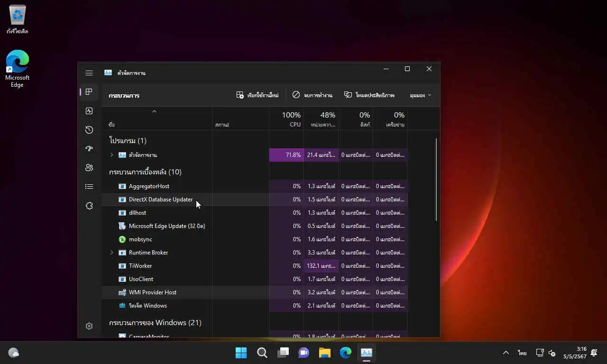
Task: Open Microsoft Edge desktop shortcut
Action: [x=17, y=69]
